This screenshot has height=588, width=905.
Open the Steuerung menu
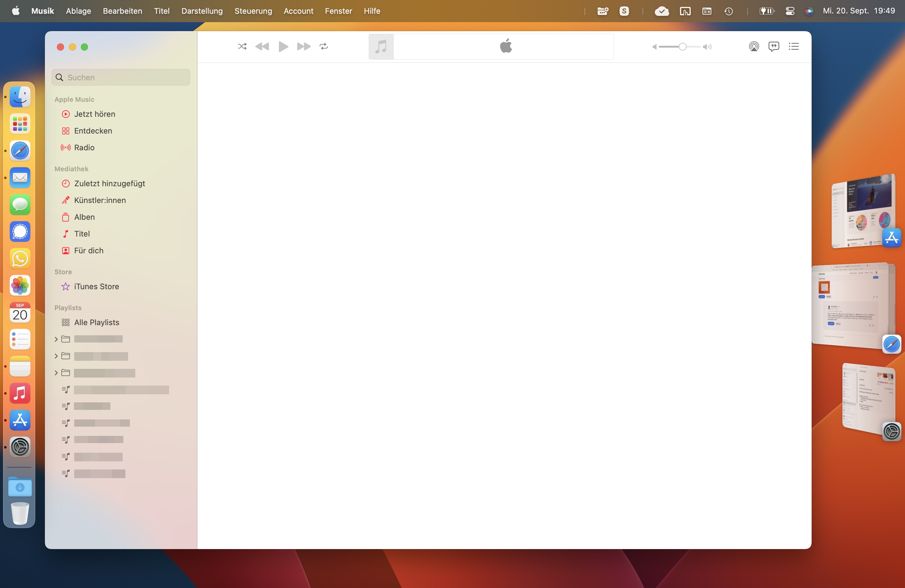[x=253, y=11]
